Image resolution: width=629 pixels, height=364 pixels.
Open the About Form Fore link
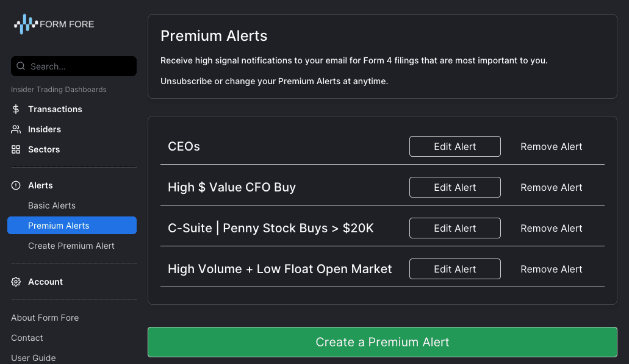pyautogui.click(x=45, y=318)
